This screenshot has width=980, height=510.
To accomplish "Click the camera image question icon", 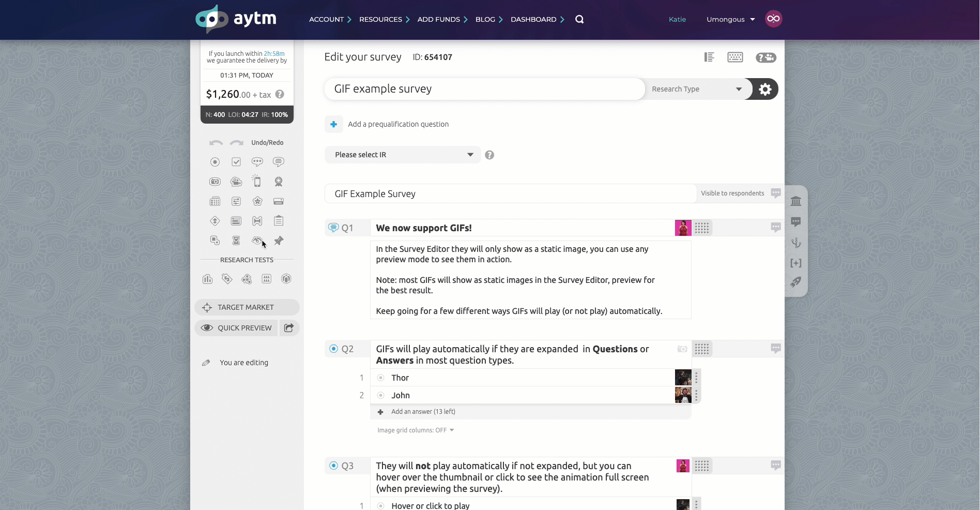I will (x=215, y=182).
